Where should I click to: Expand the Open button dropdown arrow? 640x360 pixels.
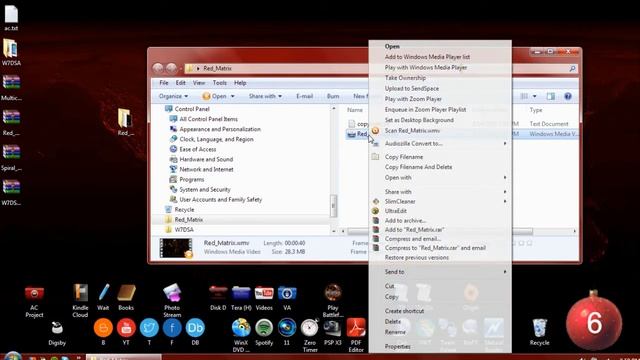tap(233, 96)
